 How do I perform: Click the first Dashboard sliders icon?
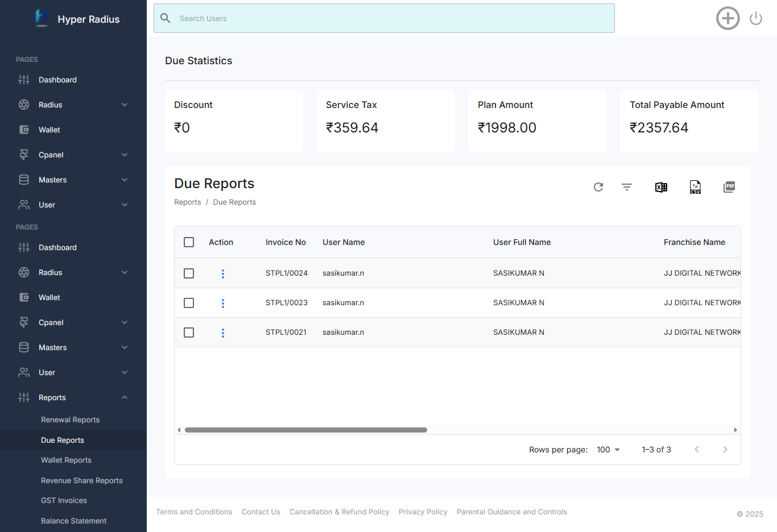pos(24,80)
